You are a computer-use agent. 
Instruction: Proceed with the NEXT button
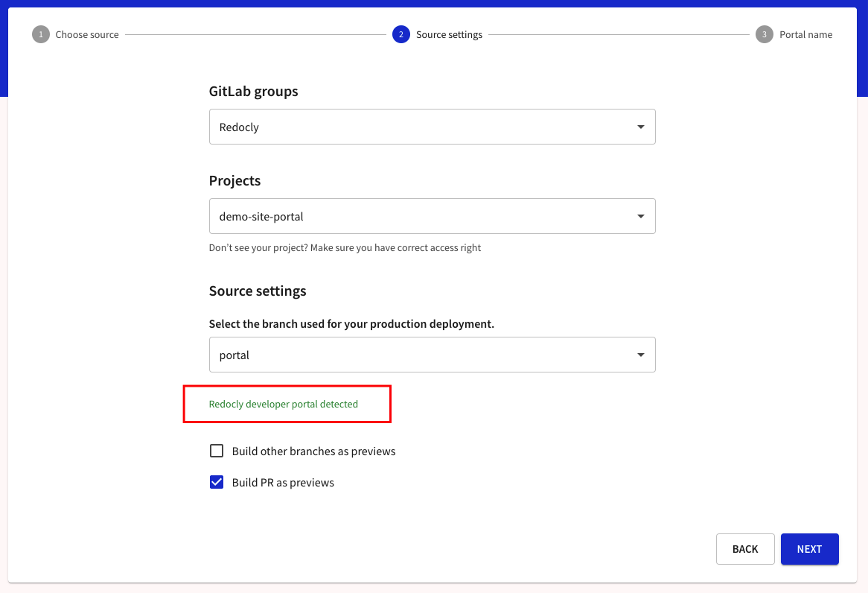(809, 548)
